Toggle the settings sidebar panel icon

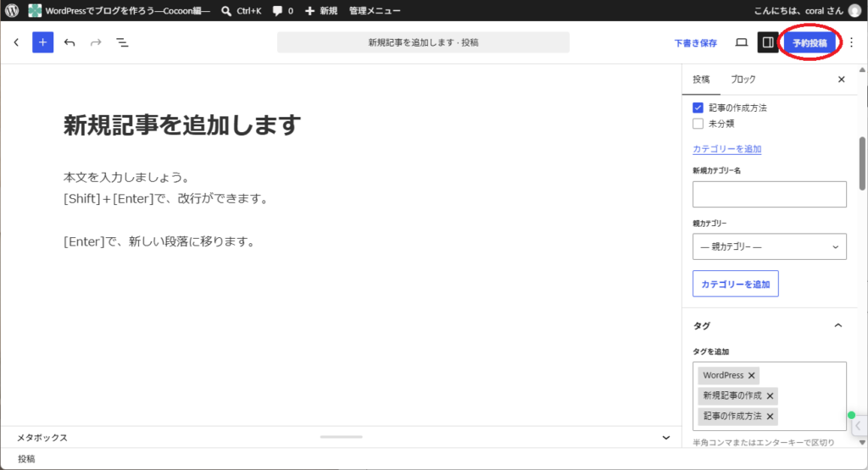768,42
